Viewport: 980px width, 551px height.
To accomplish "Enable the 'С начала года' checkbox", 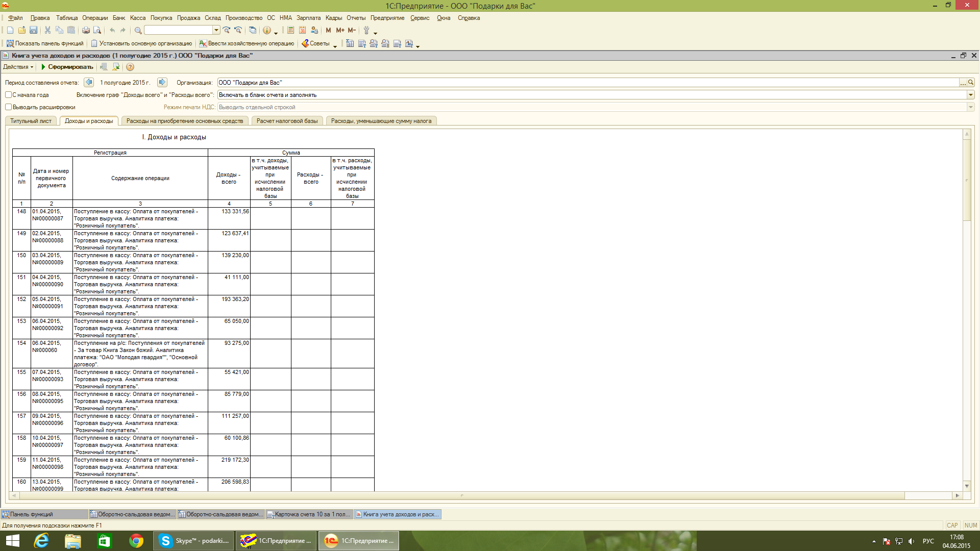I will point(9,95).
